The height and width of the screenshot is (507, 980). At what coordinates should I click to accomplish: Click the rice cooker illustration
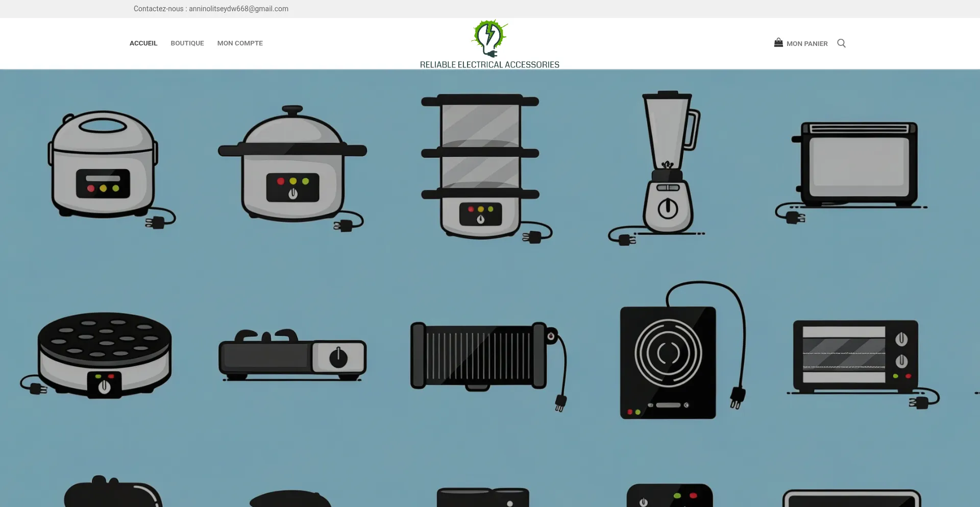(112, 169)
